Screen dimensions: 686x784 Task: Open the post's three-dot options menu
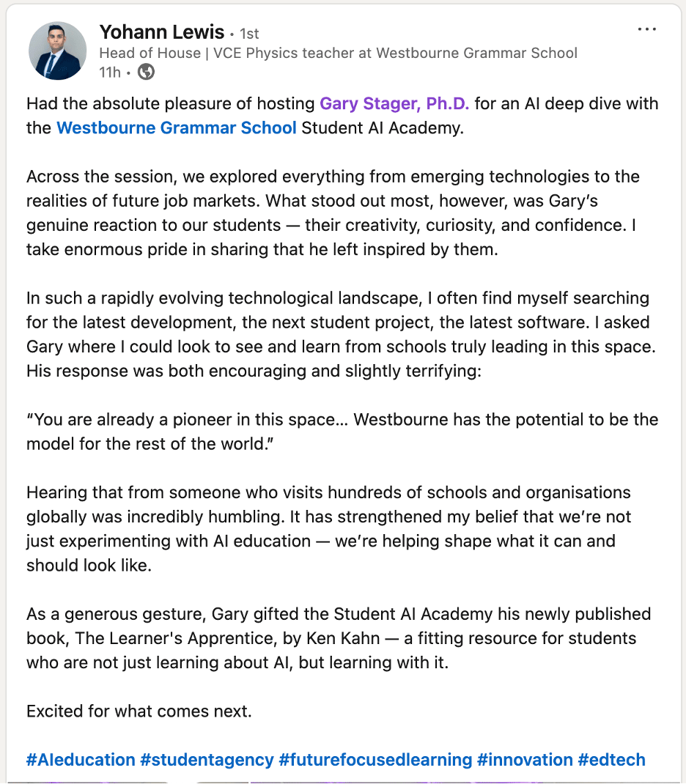[x=646, y=30]
